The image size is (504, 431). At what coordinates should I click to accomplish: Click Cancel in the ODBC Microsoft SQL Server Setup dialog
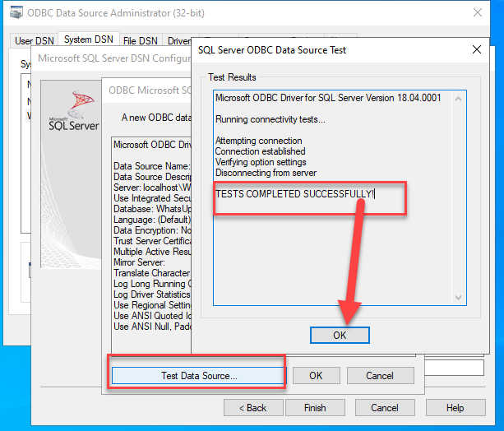[x=380, y=375]
